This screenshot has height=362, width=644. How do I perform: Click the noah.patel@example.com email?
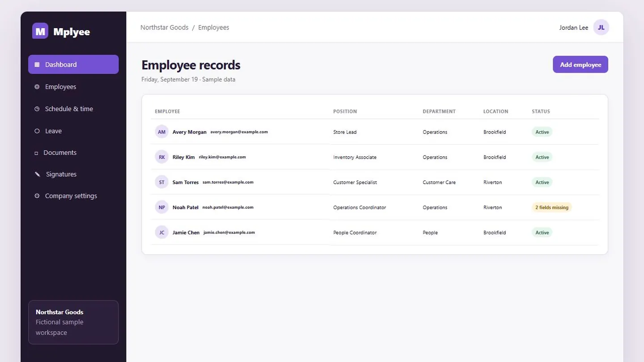tap(228, 207)
